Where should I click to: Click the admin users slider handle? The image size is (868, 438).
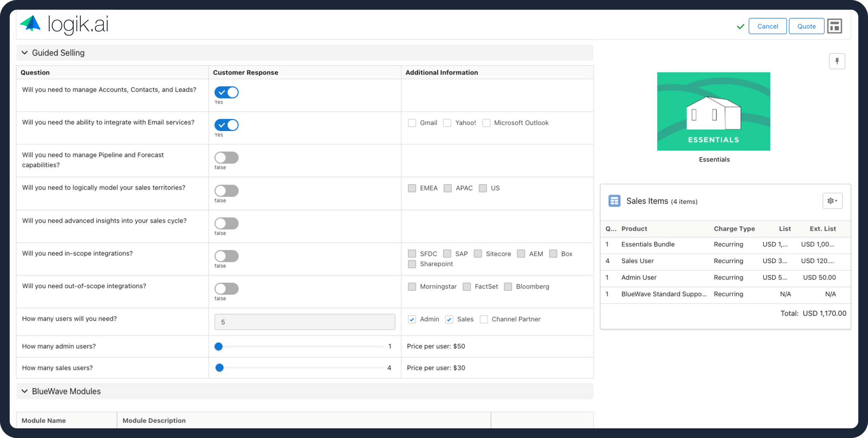point(219,346)
